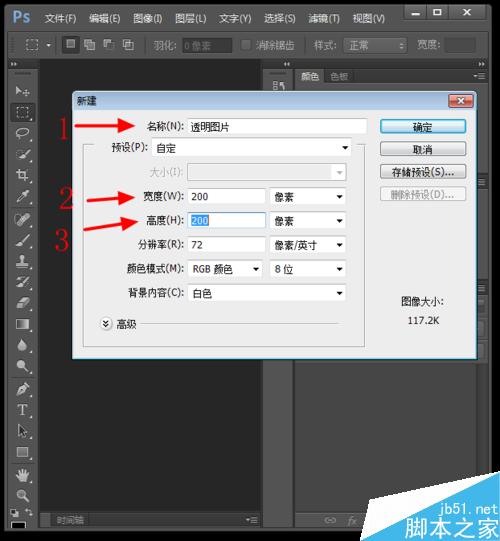
Task: Click the 确定 OK button
Action: pos(423,127)
